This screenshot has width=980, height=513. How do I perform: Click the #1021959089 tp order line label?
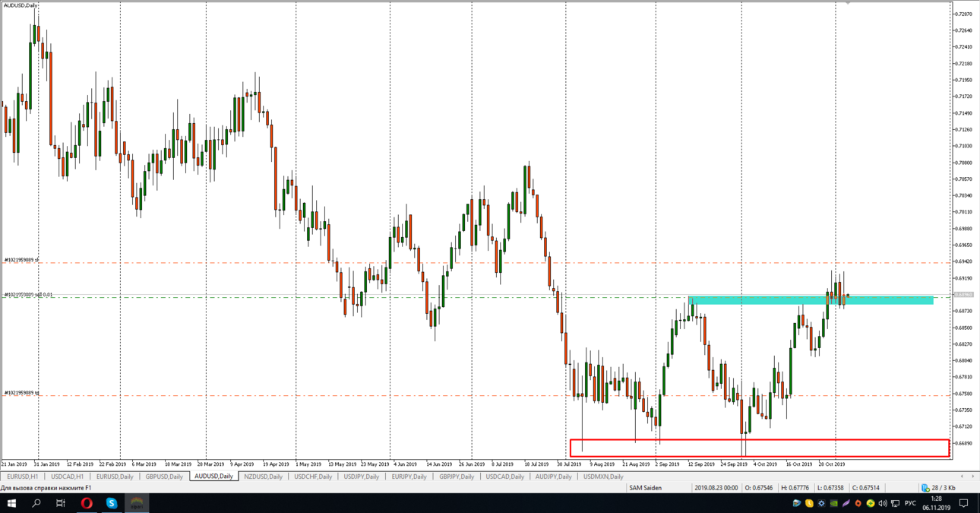click(21, 393)
